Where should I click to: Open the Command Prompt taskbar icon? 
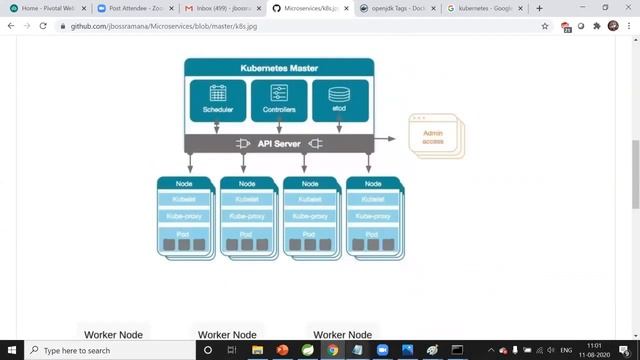tap(457, 350)
